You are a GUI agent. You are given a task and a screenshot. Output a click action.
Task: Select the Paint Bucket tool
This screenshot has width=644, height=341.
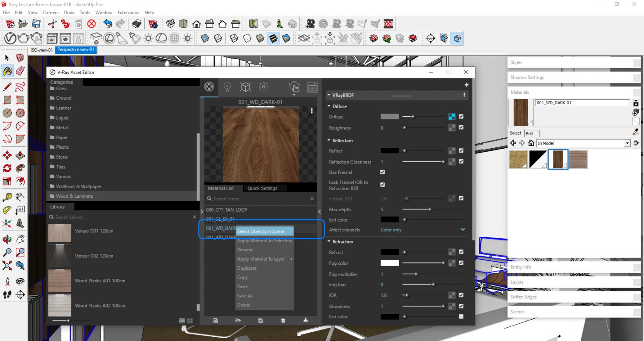point(7,71)
